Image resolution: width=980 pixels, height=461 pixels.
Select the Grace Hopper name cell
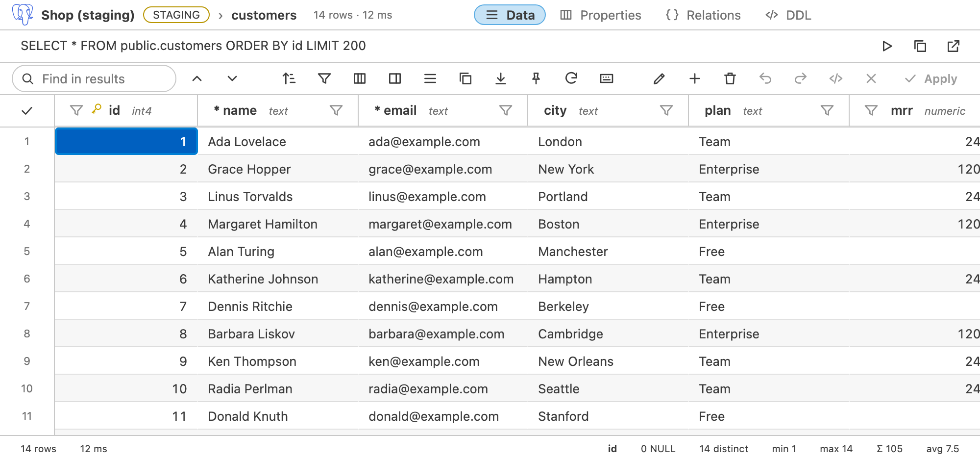click(x=278, y=169)
